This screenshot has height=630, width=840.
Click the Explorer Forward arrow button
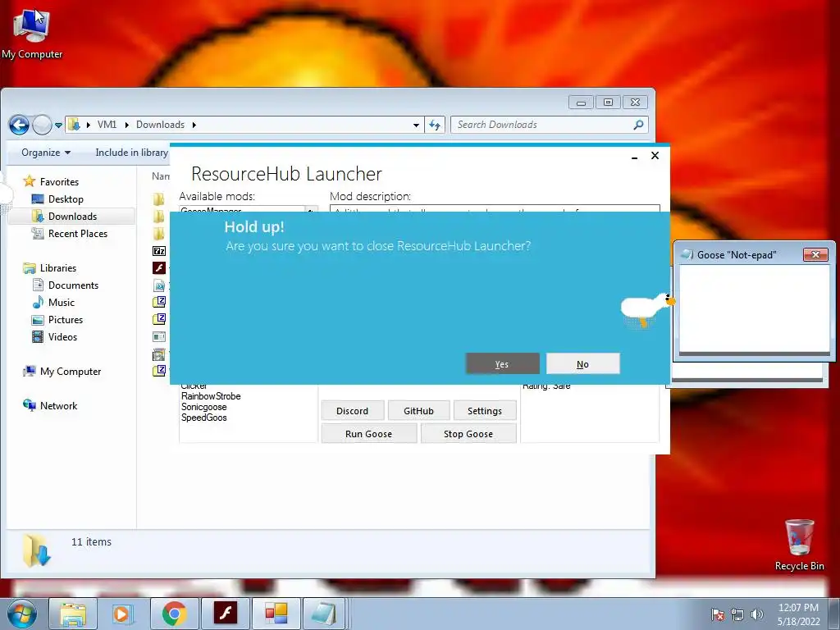[42, 125]
